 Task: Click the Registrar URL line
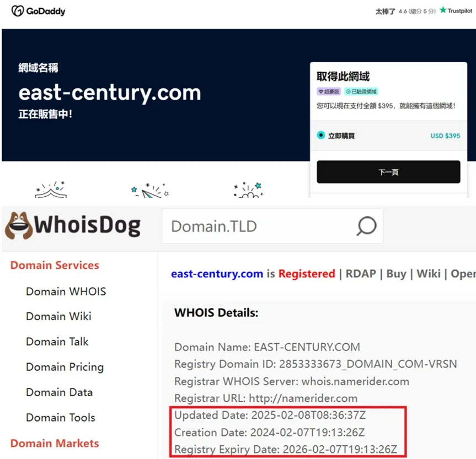tap(266, 398)
